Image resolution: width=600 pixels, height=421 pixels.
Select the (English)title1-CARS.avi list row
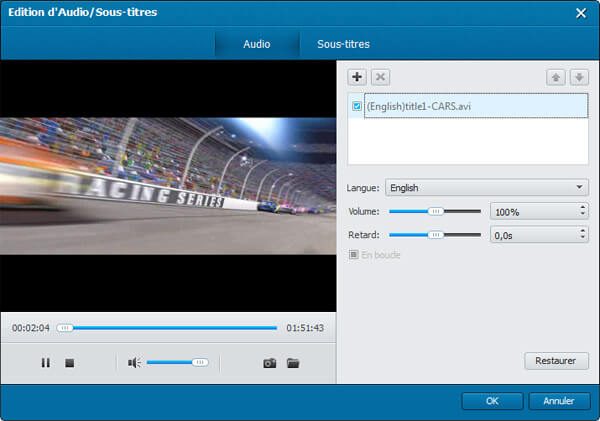tap(476, 106)
